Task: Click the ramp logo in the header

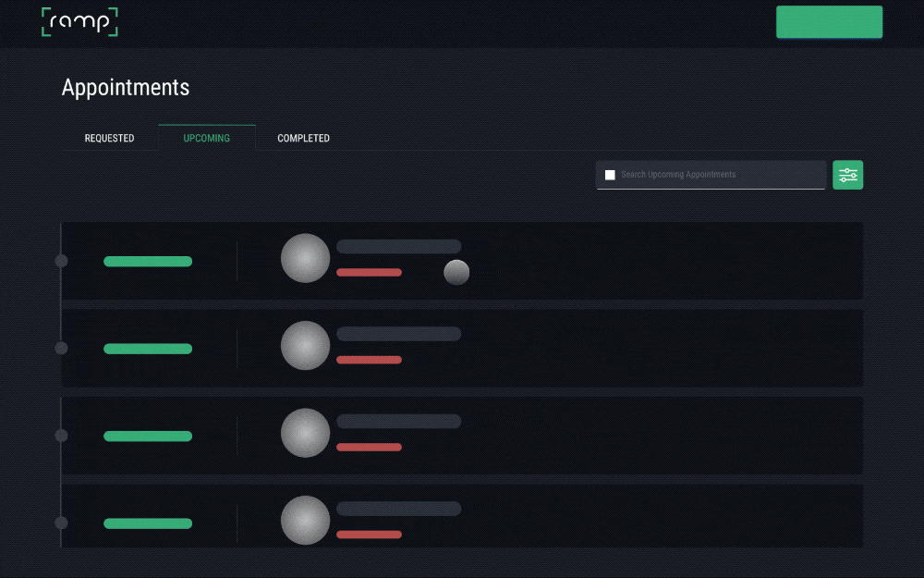Action: [79, 22]
